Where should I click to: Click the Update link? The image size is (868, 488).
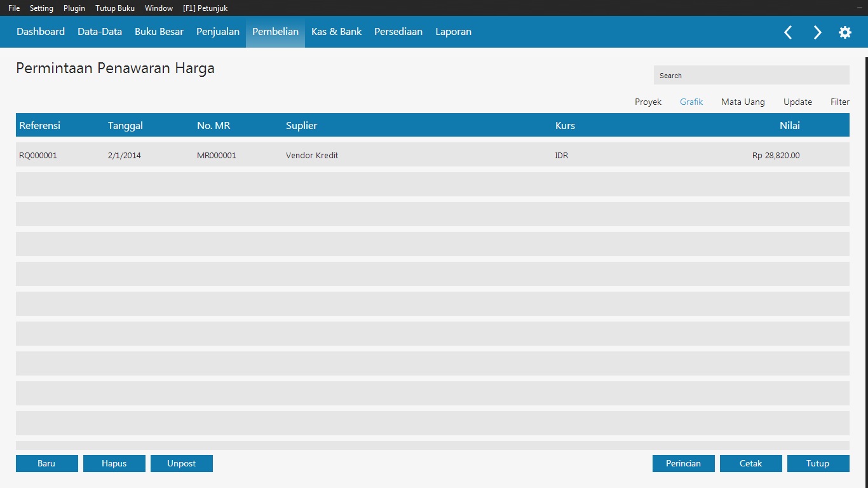(797, 102)
